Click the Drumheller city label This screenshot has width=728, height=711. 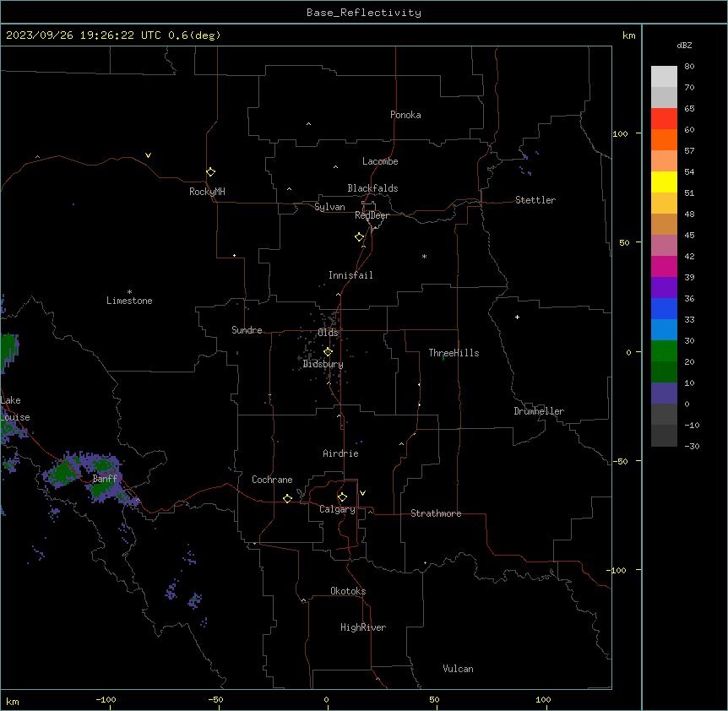click(x=539, y=411)
